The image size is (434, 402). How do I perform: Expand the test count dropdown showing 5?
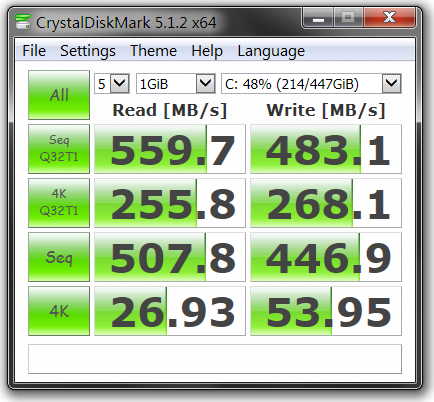coord(112,84)
